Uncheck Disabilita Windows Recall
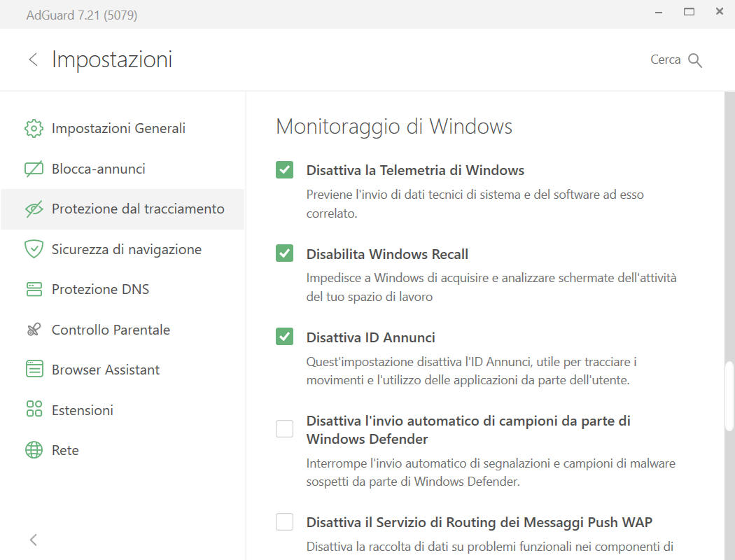735x560 pixels. tap(284, 253)
